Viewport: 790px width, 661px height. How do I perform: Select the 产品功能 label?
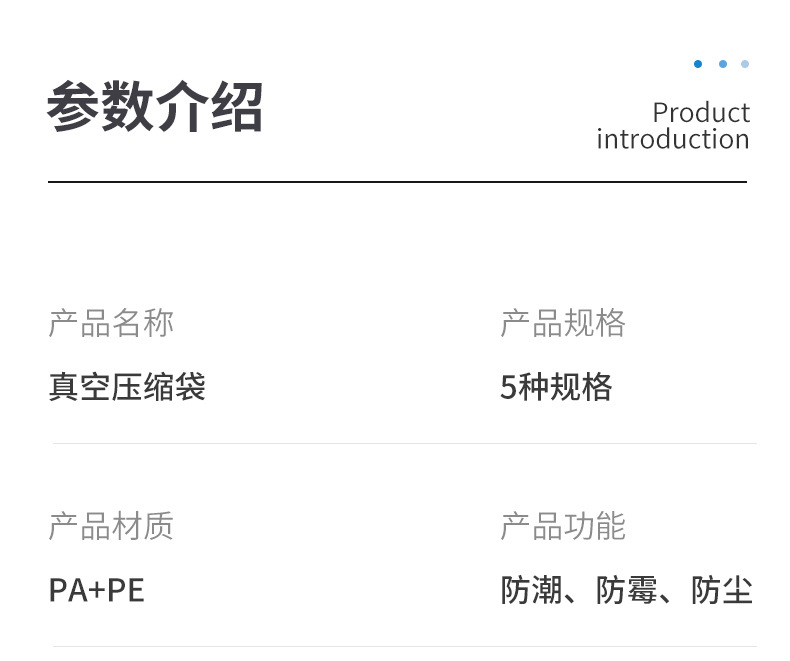coord(563,526)
